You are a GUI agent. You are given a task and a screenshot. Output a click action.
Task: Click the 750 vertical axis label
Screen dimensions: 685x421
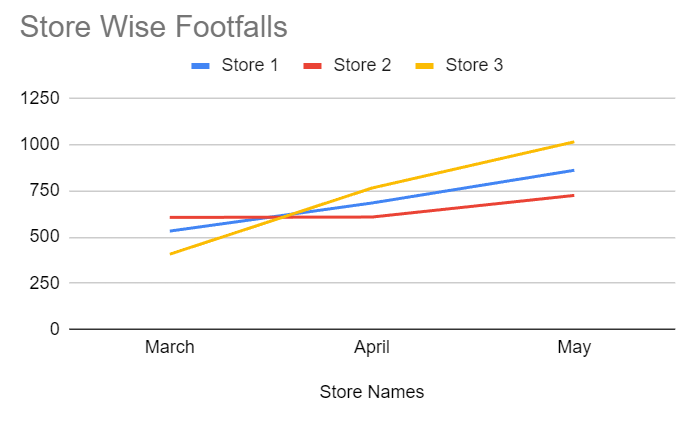(44, 190)
